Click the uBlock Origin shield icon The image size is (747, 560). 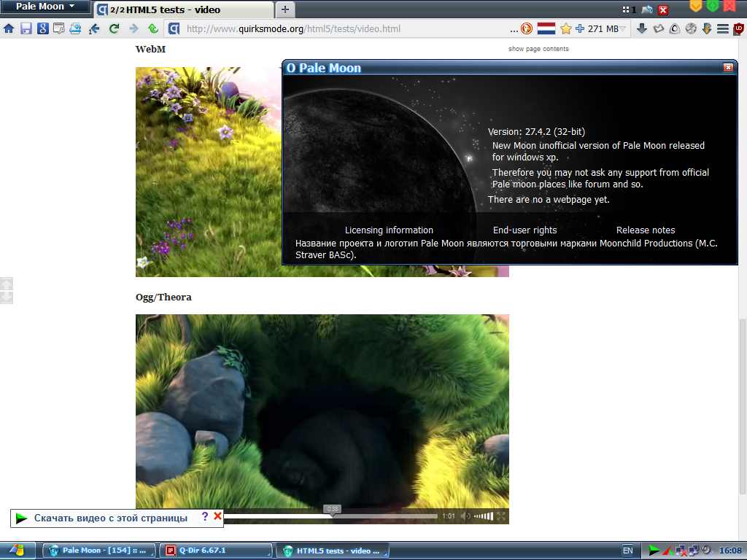click(x=738, y=28)
